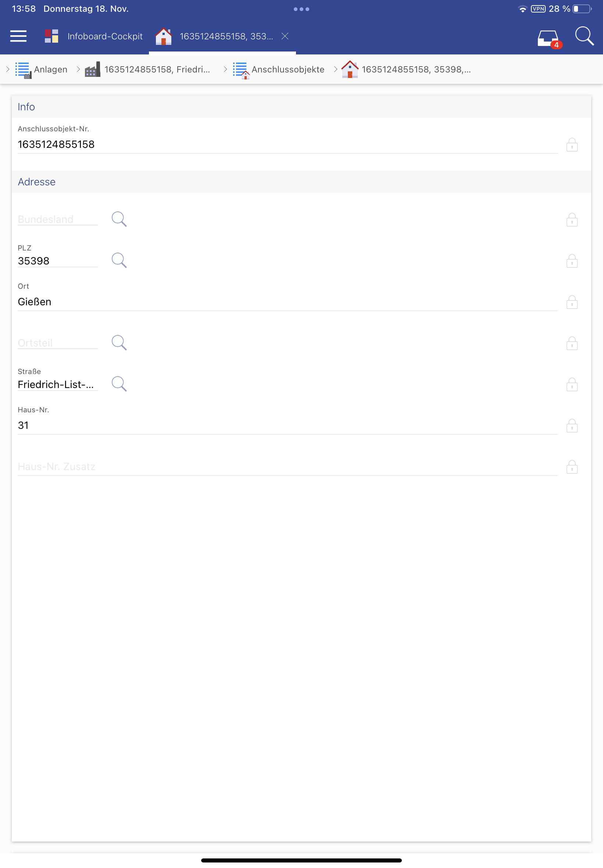Toggle the lock beside Haus-Nr. Zusatz field
This screenshot has height=868, width=603.
pyautogui.click(x=572, y=467)
